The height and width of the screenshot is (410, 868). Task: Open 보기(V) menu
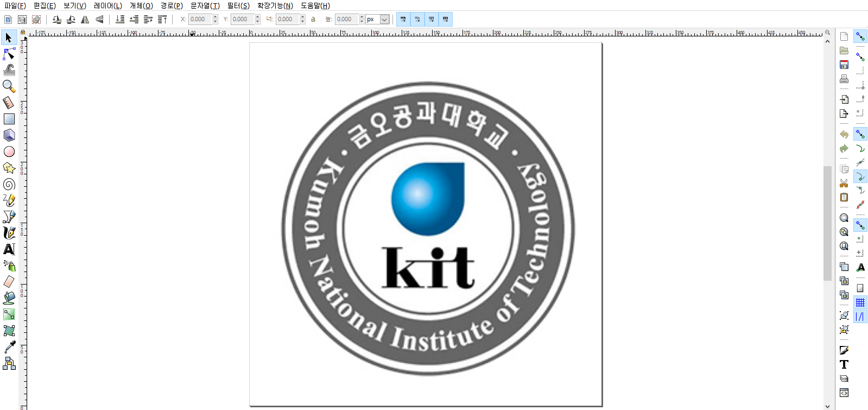tap(75, 5)
